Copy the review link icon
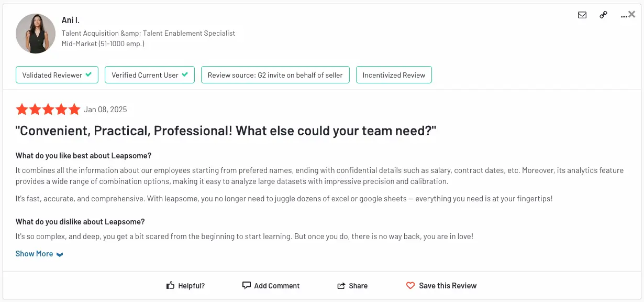 (603, 15)
